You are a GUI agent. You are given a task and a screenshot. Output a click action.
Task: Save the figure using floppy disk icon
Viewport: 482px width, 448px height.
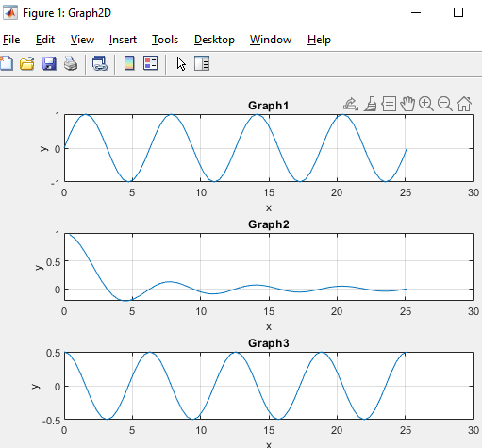click(49, 63)
